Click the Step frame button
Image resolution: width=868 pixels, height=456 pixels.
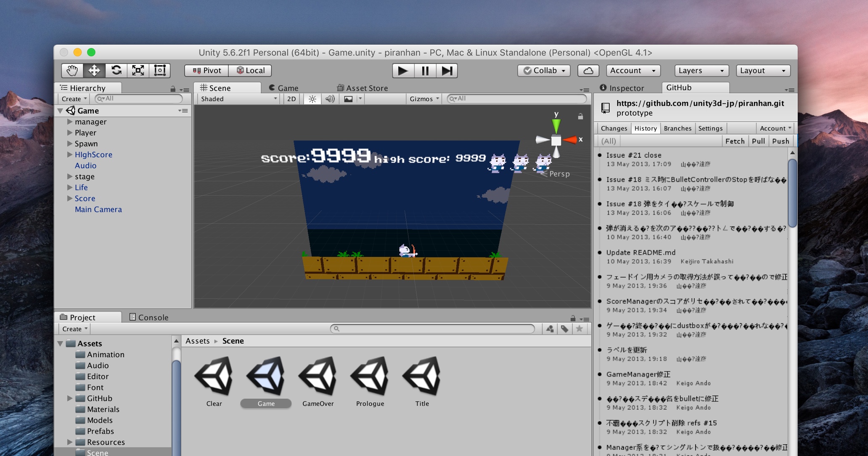click(447, 71)
